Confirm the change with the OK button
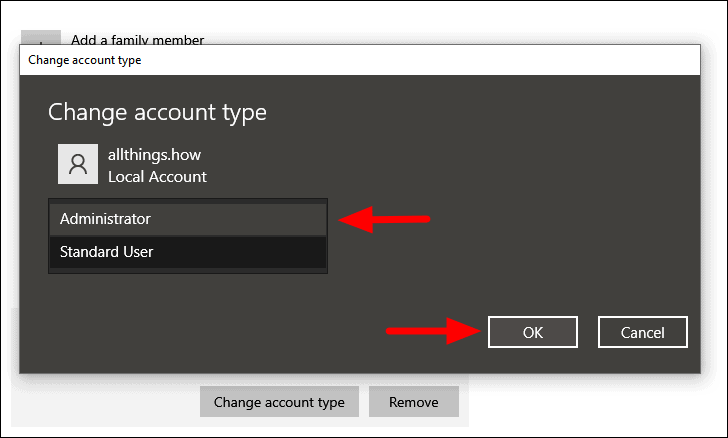728x438 pixels. click(x=533, y=332)
